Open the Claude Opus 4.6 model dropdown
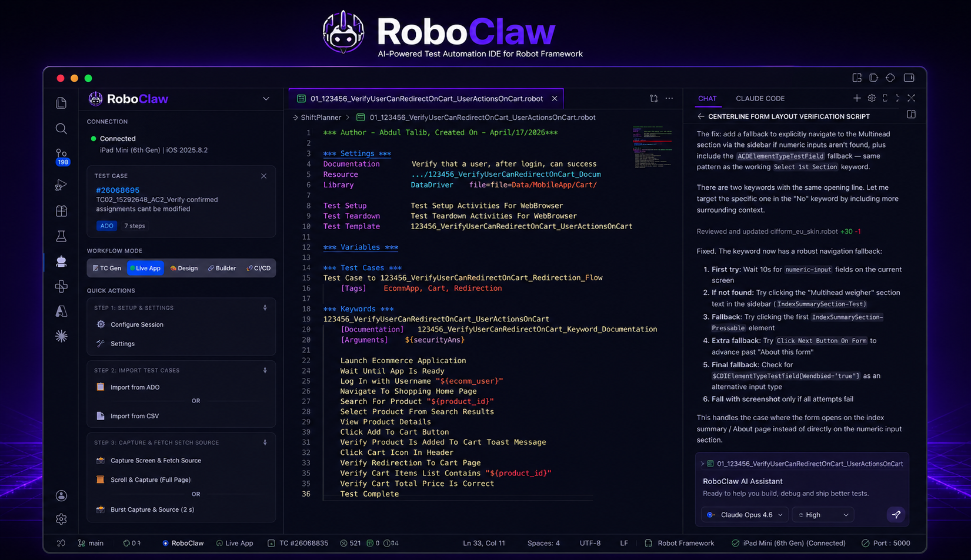Image resolution: width=971 pixels, height=560 pixels. coord(745,515)
